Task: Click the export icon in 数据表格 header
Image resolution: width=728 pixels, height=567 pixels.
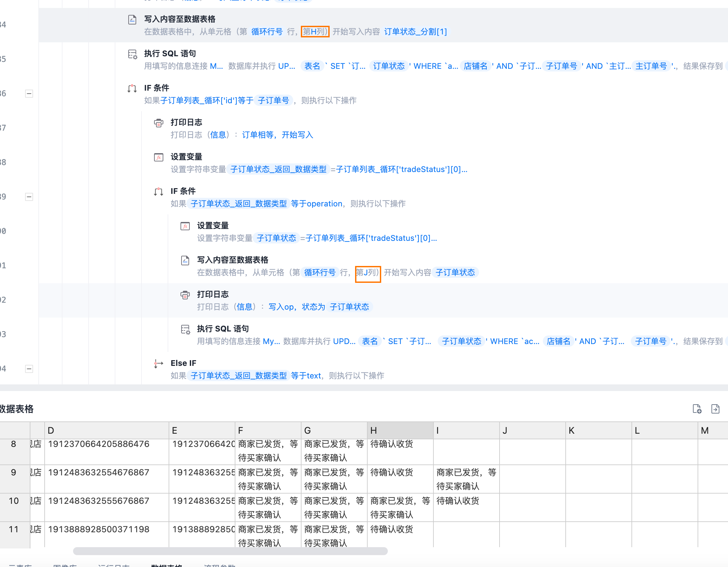Action: (x=715, y=409)
